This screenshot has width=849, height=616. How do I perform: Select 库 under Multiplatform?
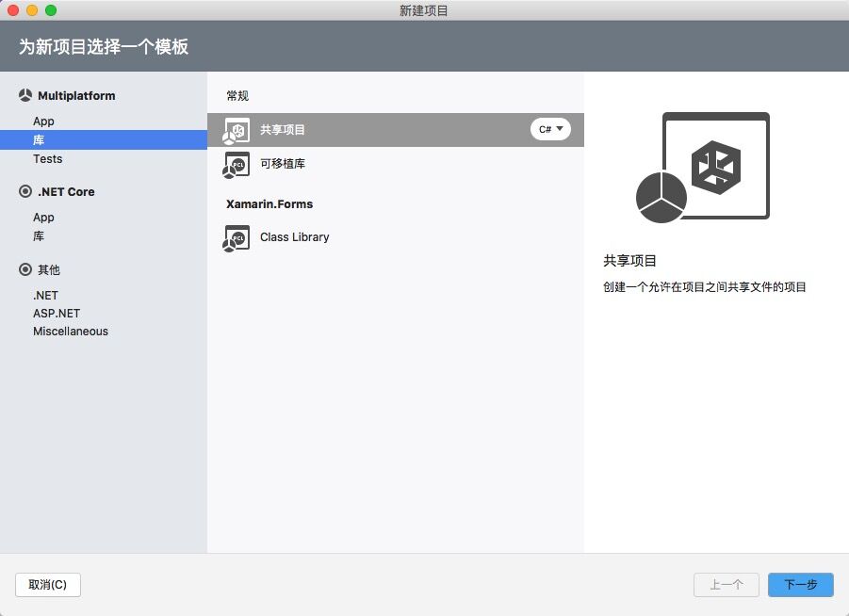pos(104,139)
